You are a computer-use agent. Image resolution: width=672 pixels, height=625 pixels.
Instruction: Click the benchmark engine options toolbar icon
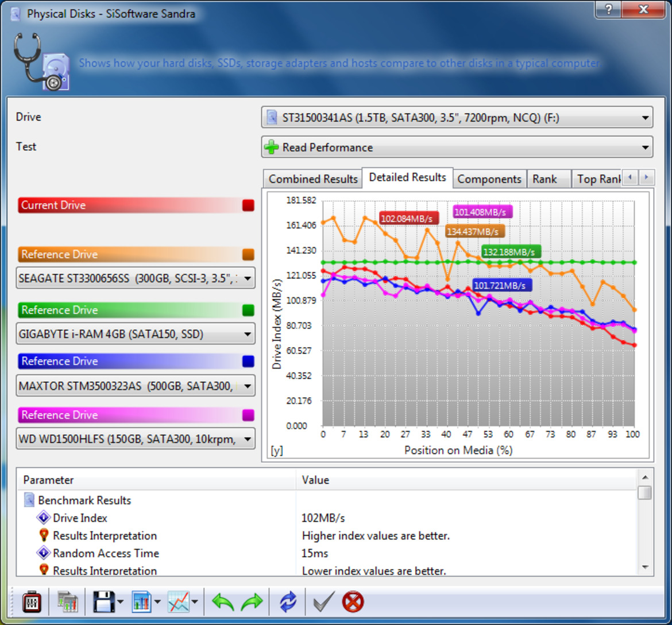(x=31, y=602)
